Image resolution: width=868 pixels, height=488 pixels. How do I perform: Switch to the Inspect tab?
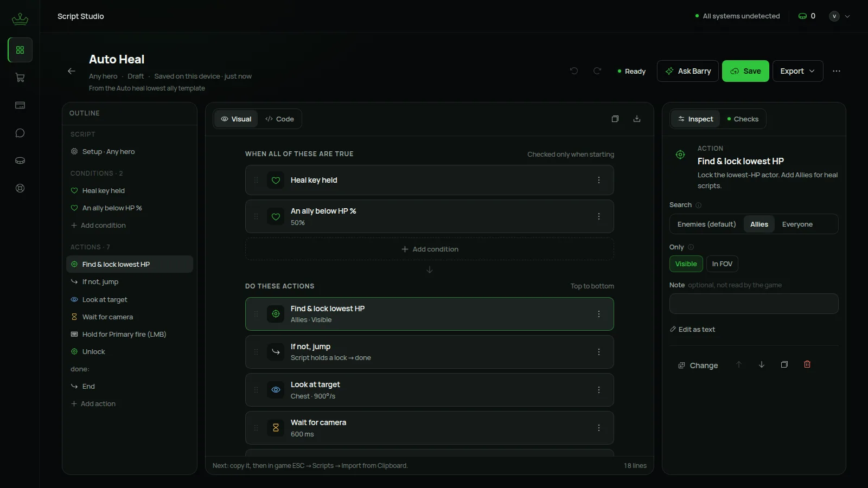point(695,119)
